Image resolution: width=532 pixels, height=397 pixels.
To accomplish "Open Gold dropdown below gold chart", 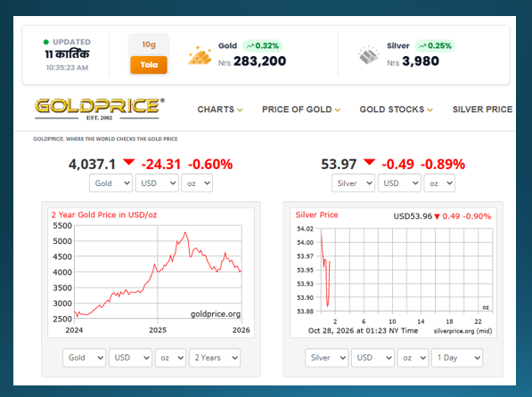I will [x=84, y=358].
